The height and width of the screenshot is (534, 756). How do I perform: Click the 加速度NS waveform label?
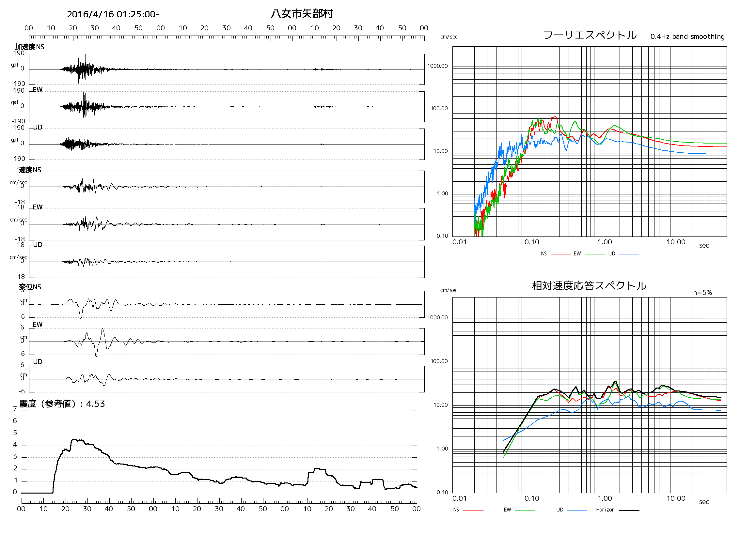(30, 47)
